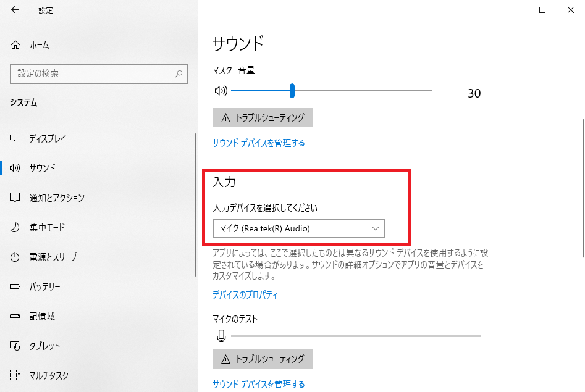The width and height of the screenshot is (585, 392).
Task: Click upper トラブルシューティング button
Action: (263, 118)
